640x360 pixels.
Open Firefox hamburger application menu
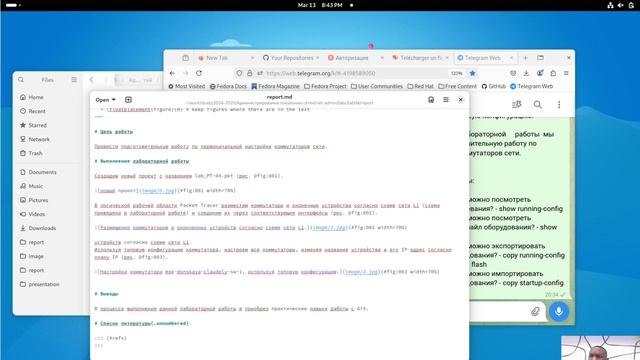click(x=566, y=73)
